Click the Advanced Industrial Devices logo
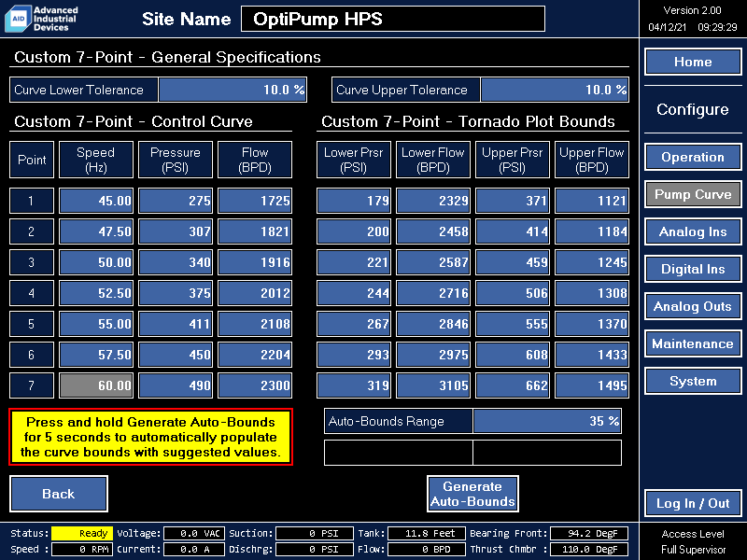The image size is (747, 560). (41, 19)
